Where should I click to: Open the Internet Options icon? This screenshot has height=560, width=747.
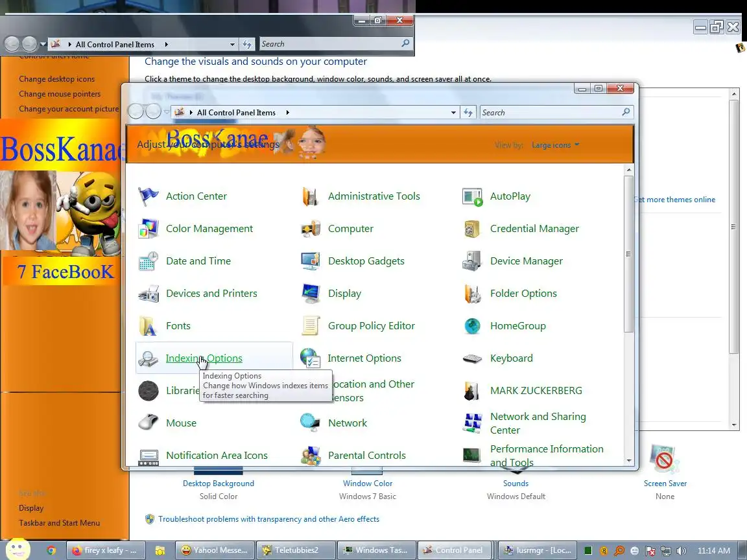pyautogui.click(x=310, y=358)
